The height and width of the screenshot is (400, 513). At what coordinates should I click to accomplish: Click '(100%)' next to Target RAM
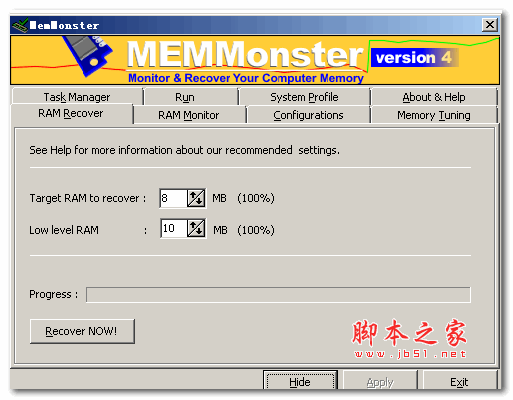point(256,198)
